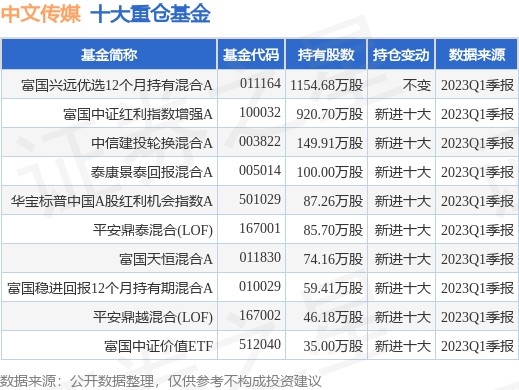
Task: Click 2023Q1季报 in the 512040 row
Action: click(477, 346)
